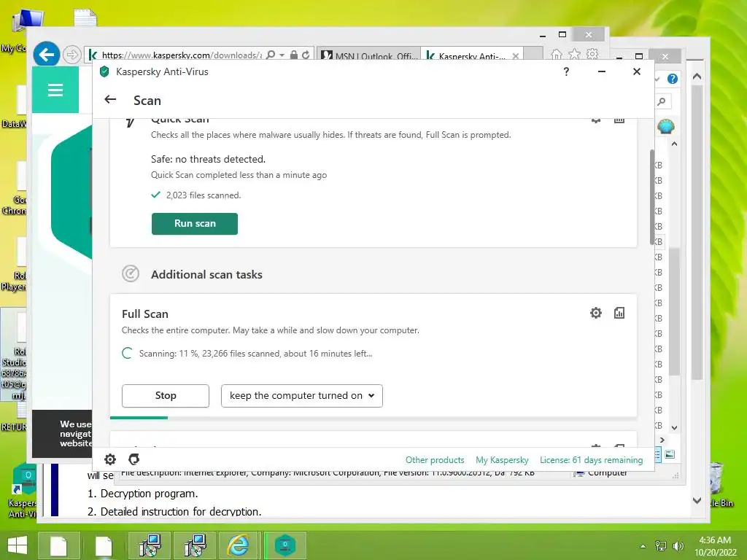The image size is (747, 560).
Task: Click Internet Explorer back button
Action: coord(46,55)
